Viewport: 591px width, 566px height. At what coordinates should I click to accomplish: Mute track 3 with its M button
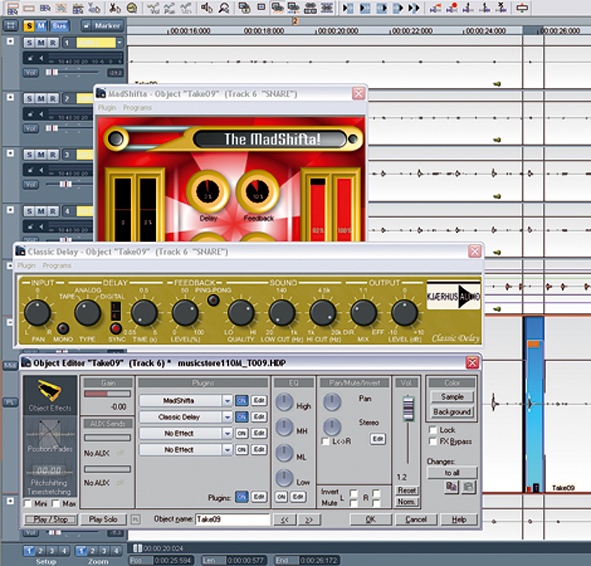pos(41,155)
